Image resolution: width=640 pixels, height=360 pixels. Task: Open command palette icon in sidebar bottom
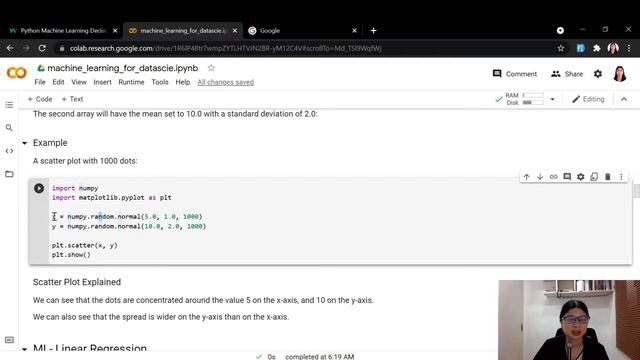click(9, 340)
